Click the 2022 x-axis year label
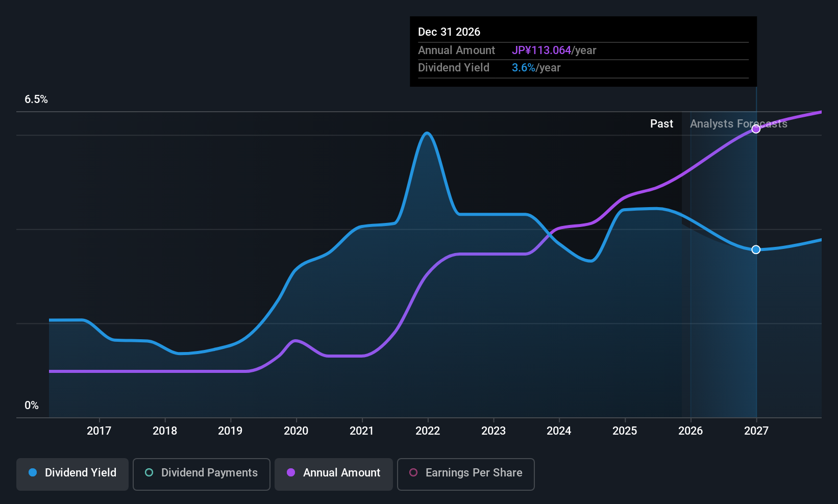Viewport: 838px width, 504px height. (x=428, y=431)
